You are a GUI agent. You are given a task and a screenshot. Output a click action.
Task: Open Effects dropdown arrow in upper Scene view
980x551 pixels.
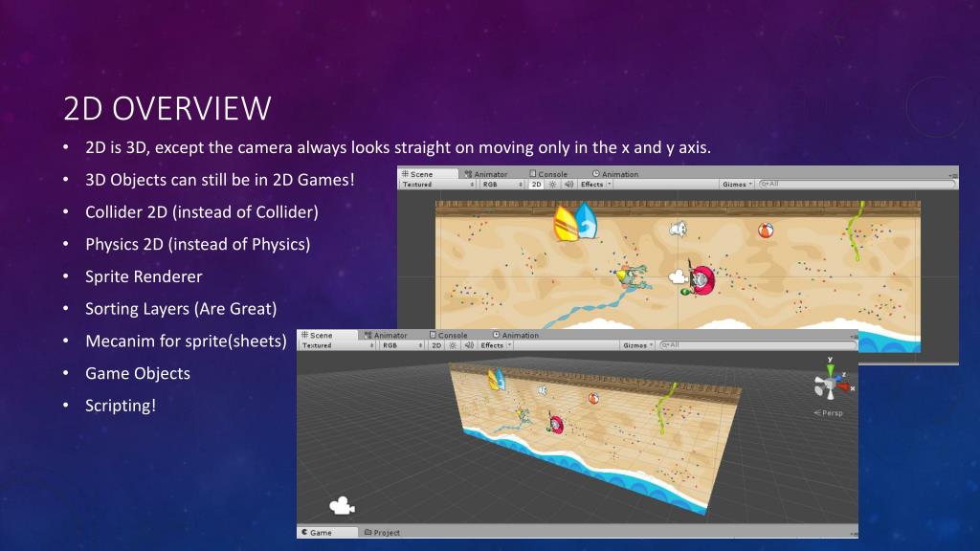pyautogui.click(x=610, y=185)
